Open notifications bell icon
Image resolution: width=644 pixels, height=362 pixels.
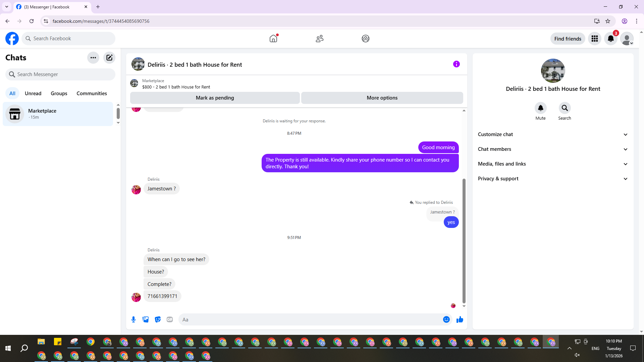click(x=610, y=39)
